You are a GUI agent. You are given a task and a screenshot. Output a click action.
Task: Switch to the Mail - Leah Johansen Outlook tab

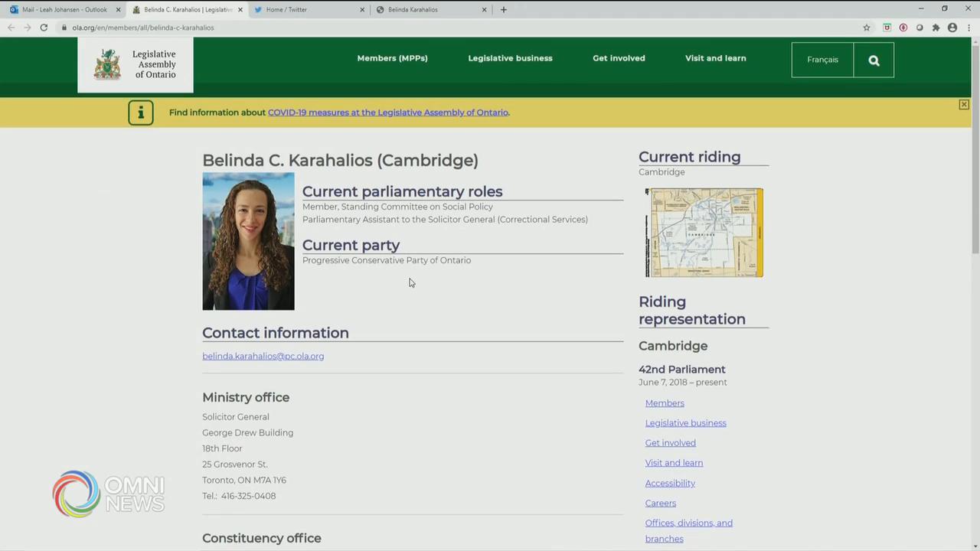64,10
